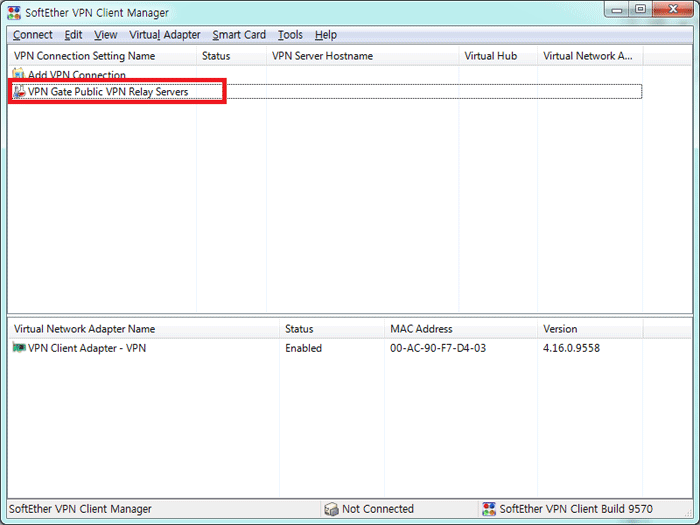The image size is (700, 525).
Task: Click the Not Connected status bar icon
Action: (x=331, y=509)
